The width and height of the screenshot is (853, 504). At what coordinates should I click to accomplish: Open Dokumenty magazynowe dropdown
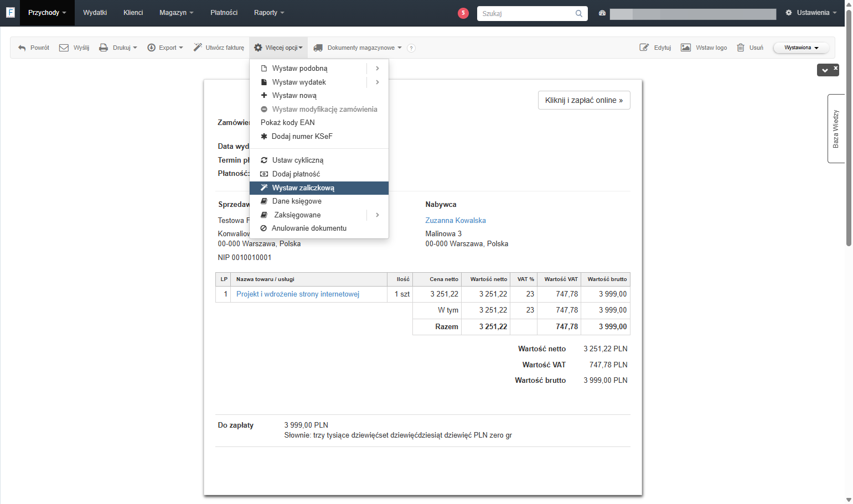[358, 48]
